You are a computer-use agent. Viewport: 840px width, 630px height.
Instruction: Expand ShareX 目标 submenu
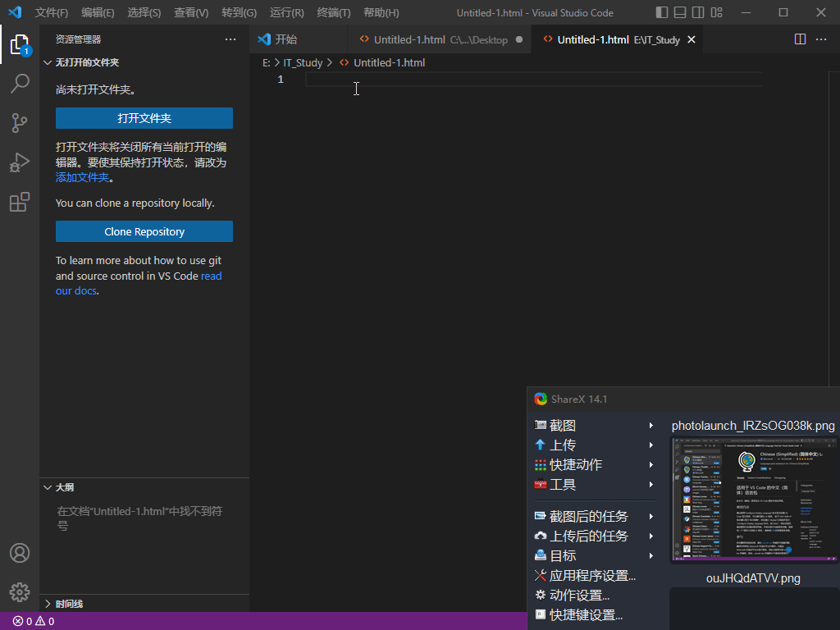595,556
